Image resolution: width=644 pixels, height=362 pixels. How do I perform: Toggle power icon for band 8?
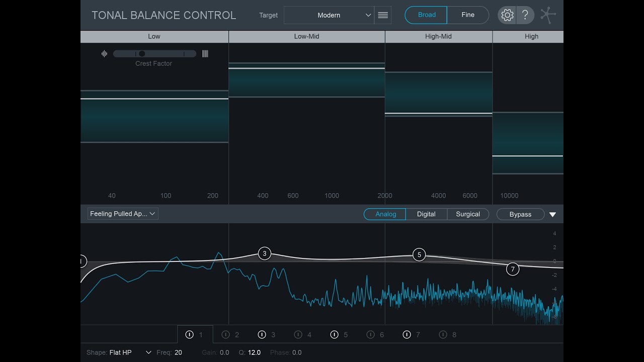click(x=443, y=334)
